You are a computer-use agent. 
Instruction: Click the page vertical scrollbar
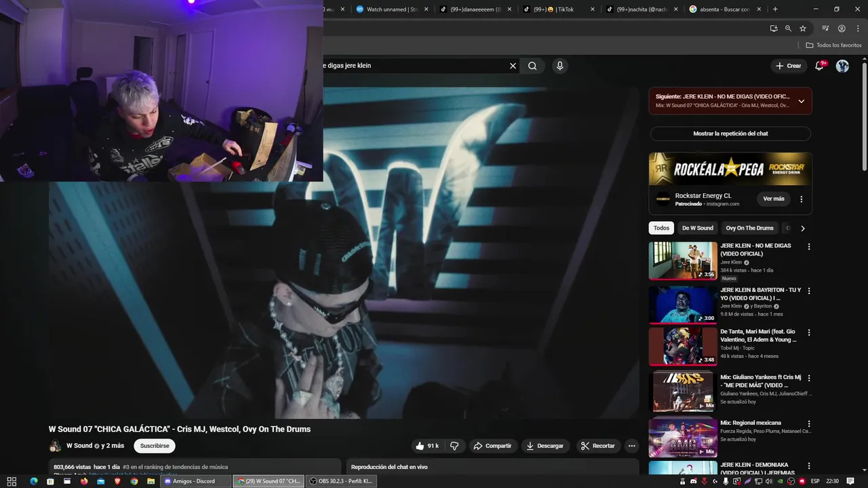pyautogui.click(x=864, y=115)
